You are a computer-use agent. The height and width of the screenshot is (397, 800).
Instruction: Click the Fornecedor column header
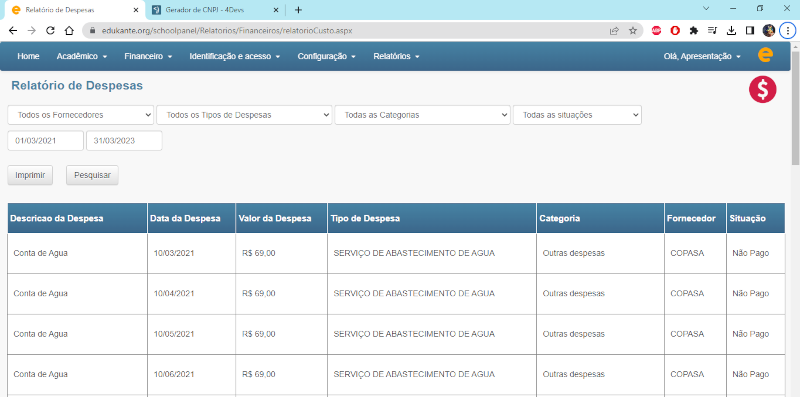click(695, 218)
